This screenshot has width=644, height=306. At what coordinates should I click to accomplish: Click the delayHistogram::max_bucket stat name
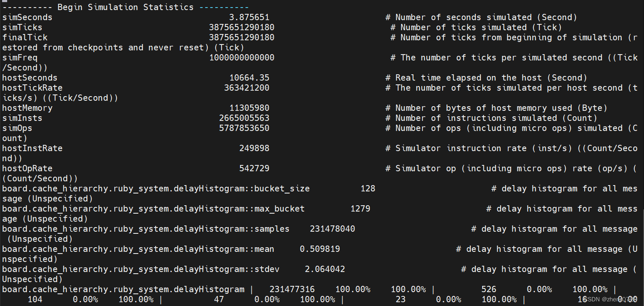tap(153, 209)
